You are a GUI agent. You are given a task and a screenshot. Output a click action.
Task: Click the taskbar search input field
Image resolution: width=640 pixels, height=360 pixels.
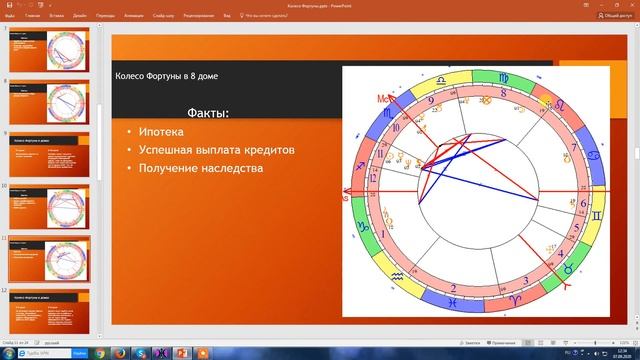(x=45, y=353)
